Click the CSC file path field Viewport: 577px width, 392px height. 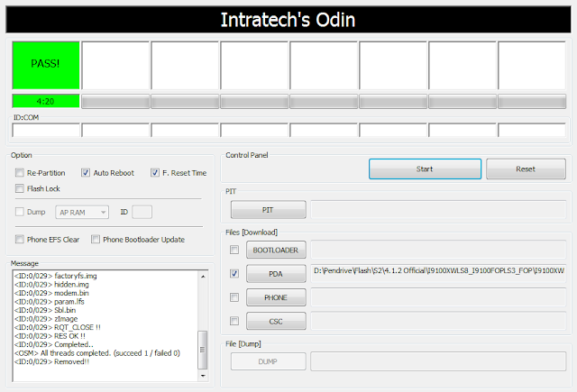(x=438, y=321)
